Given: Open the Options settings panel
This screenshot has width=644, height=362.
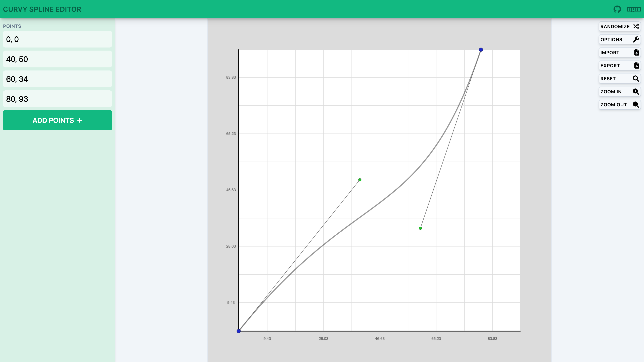Looking at the screenshot, I should coord(618,39).
